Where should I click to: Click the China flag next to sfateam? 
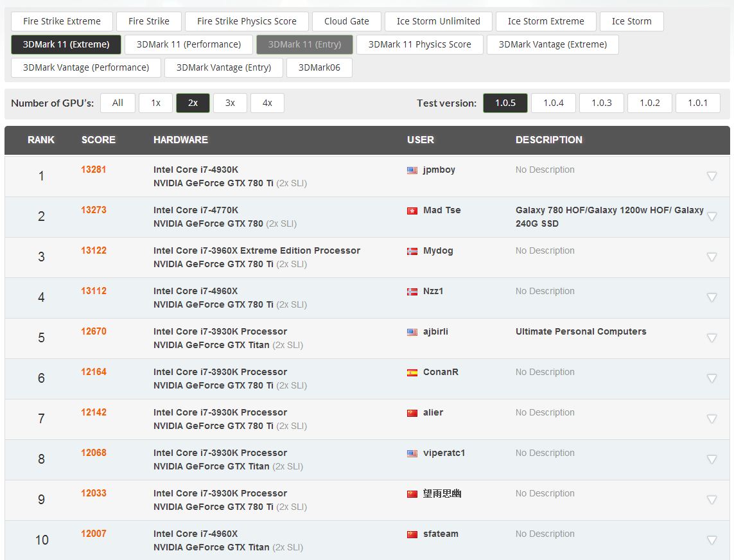412,535
